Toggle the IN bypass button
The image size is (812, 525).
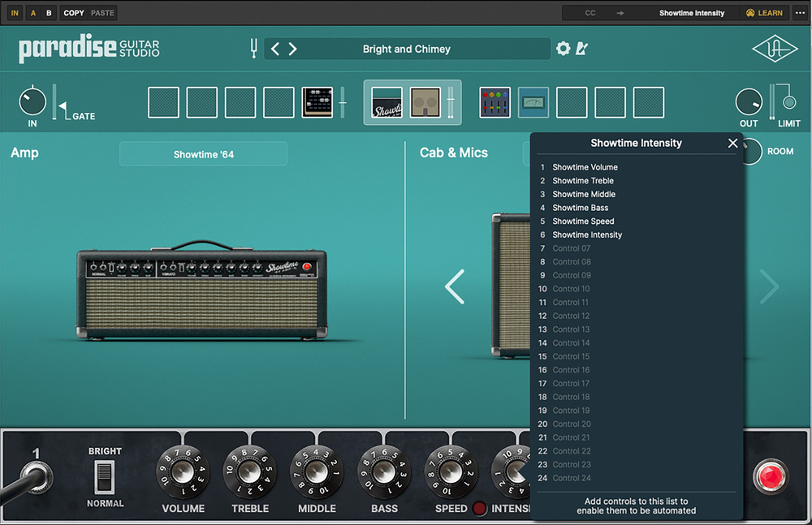tap(15, 13)
